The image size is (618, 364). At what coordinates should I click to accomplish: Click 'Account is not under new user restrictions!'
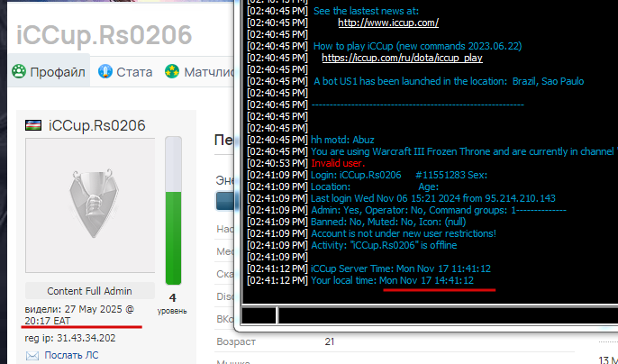404,233
